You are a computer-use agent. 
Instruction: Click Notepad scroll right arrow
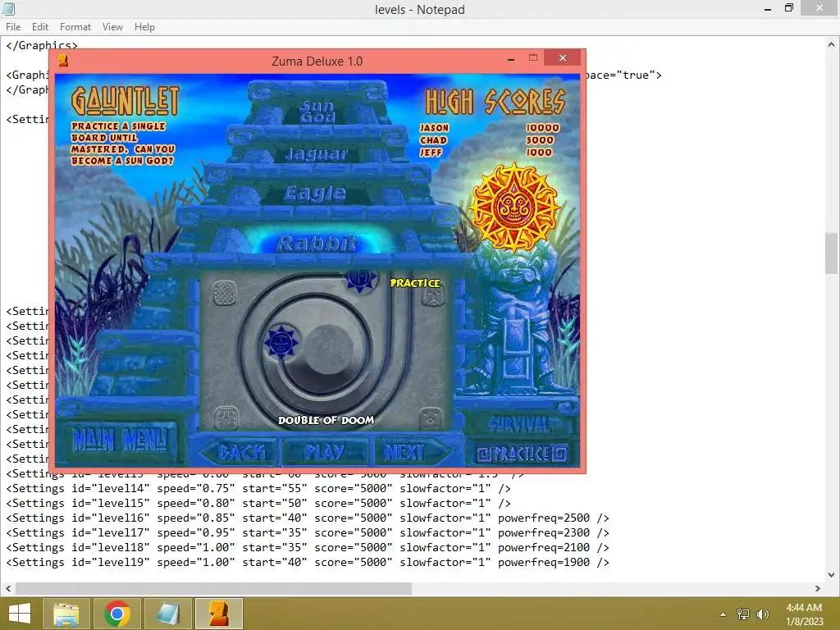point(818,588)
